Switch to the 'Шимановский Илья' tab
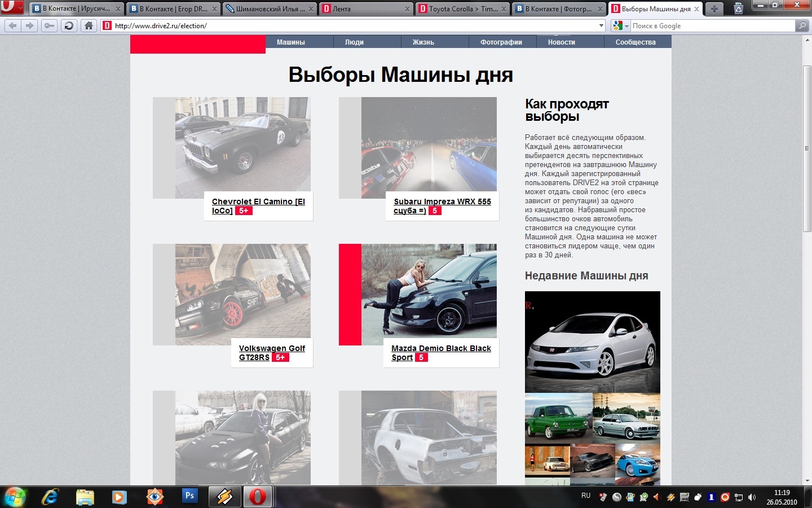Viewport: 812px width, 508px height. (270, 9)
